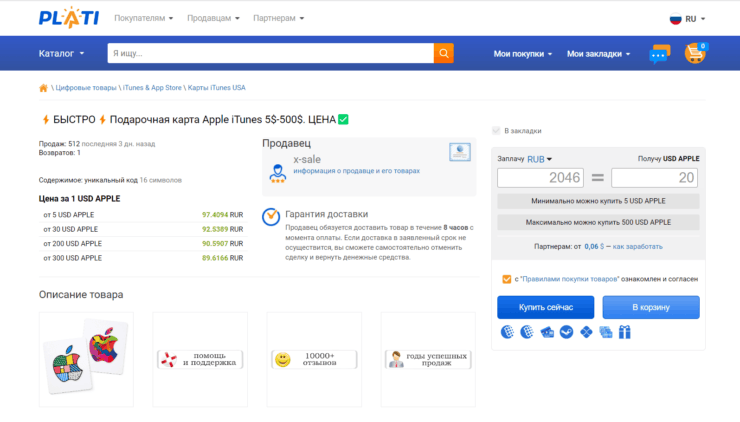This screenshot has height=422, width=740.
Task: Click the orange search magnifier button
Action: [x=444, y=53]
